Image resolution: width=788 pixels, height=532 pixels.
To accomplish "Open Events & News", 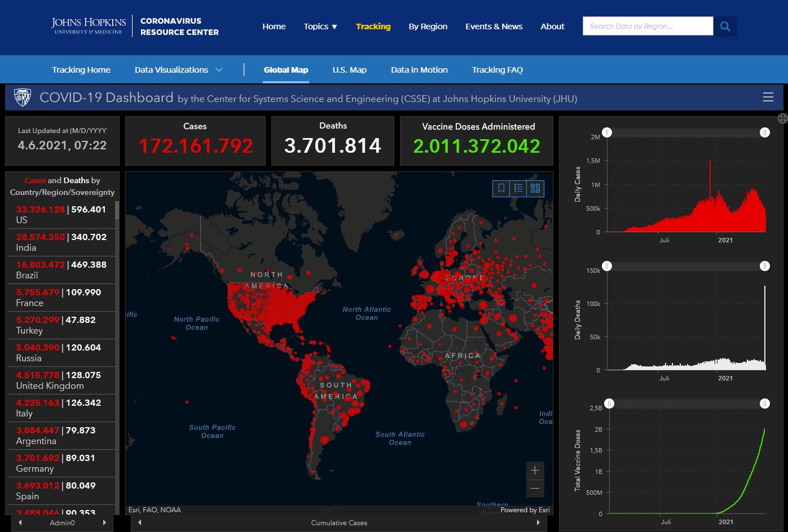I will [494, 26].
